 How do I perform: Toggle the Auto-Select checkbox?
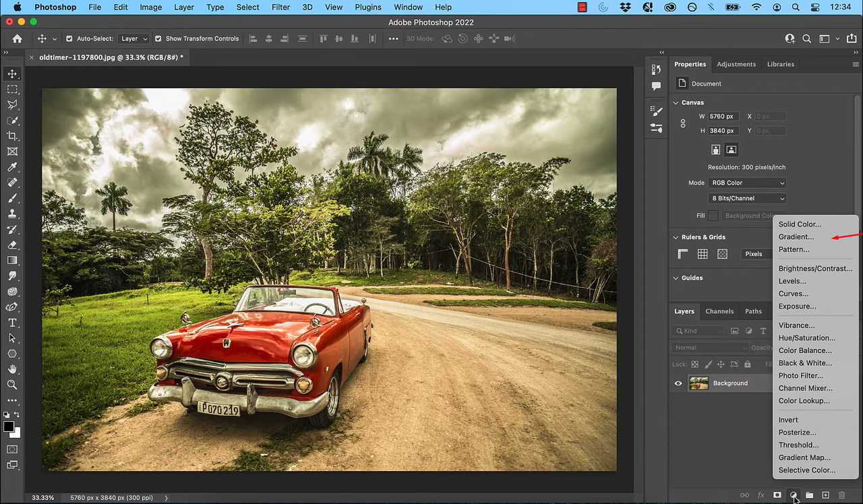coord(69,38)
